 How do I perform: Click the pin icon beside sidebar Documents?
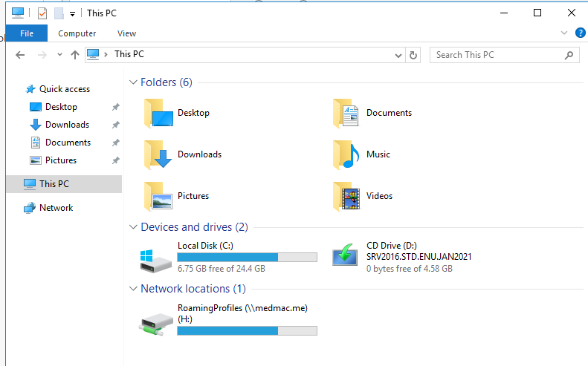[x=115, y=143]
